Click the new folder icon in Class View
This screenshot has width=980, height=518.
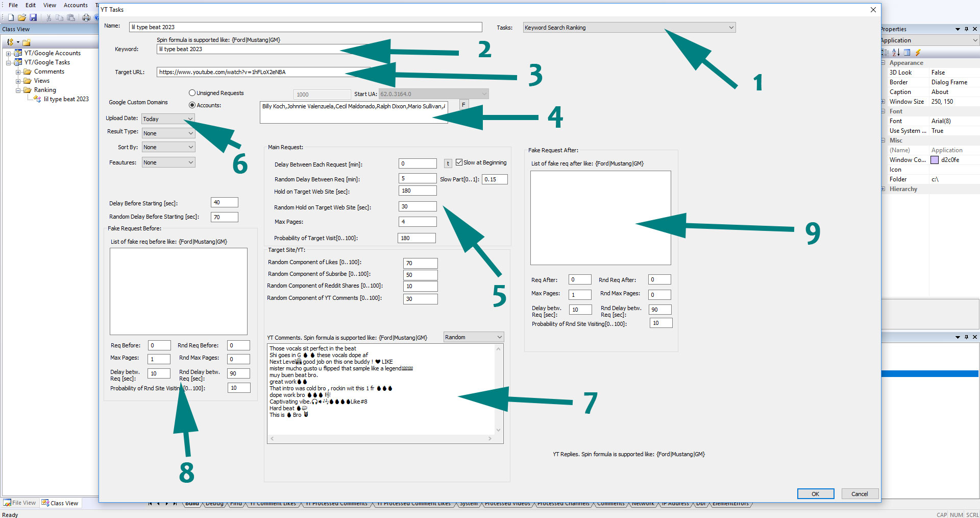27,42
